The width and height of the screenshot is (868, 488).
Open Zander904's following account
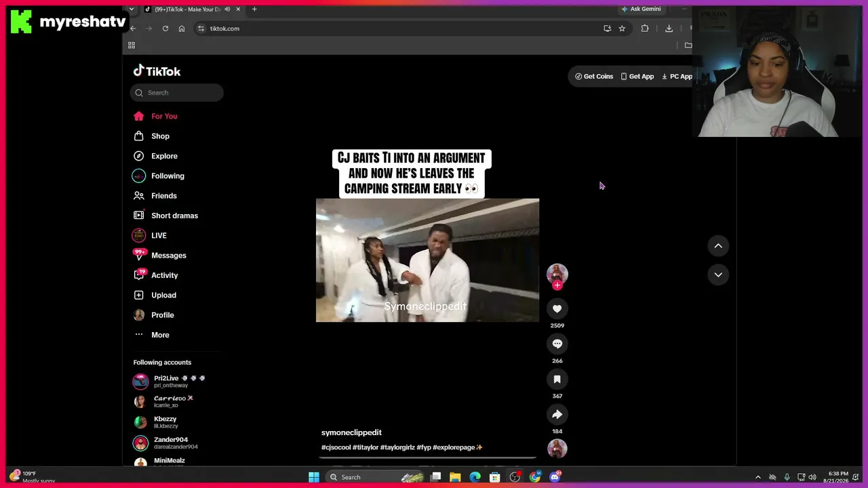coord(165,443)
